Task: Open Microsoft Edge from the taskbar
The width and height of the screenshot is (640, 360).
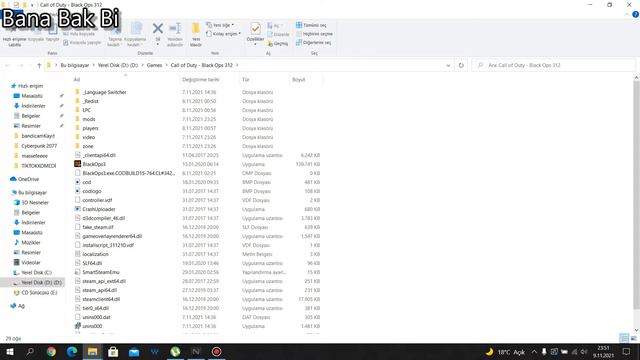Action: tap(72, 351)
